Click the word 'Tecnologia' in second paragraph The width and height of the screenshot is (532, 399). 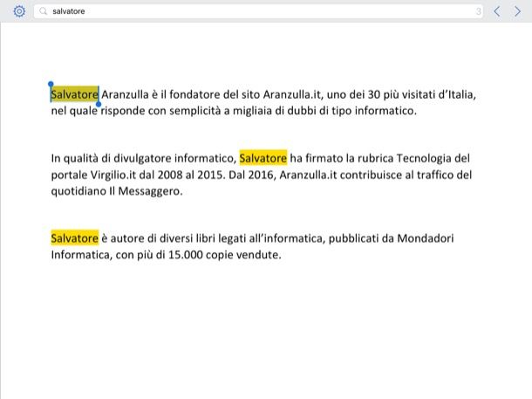point(424,159)
